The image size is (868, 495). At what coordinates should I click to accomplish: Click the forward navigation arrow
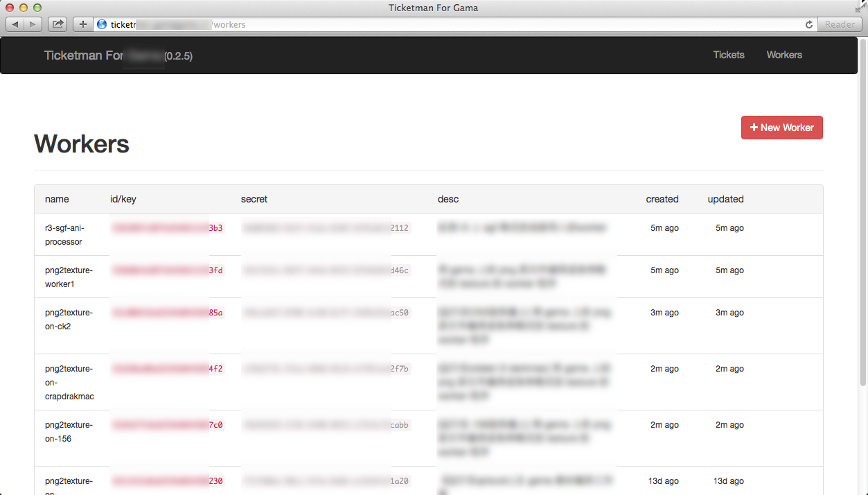tap(31, 24)
